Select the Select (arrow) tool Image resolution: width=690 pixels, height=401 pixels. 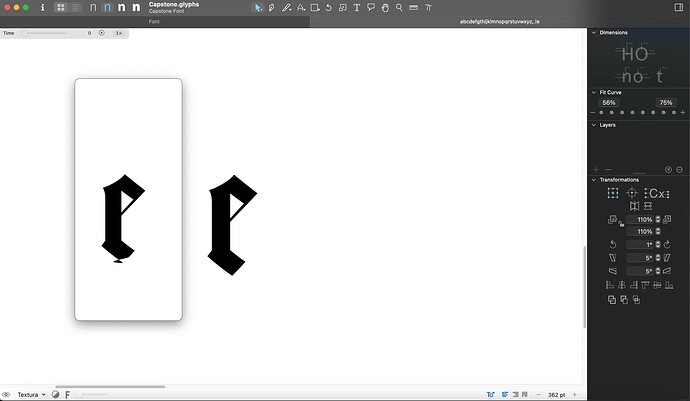[x=258, y=8]
